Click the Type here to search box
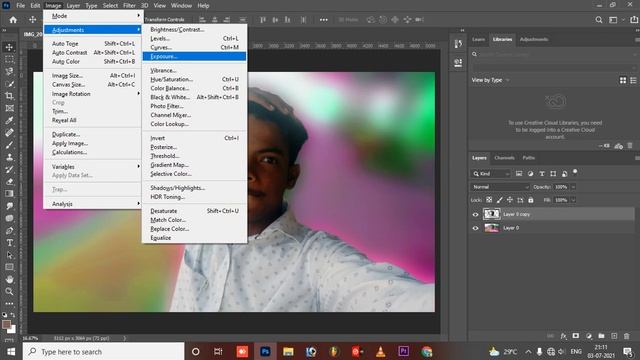 [x=104, y=351]
